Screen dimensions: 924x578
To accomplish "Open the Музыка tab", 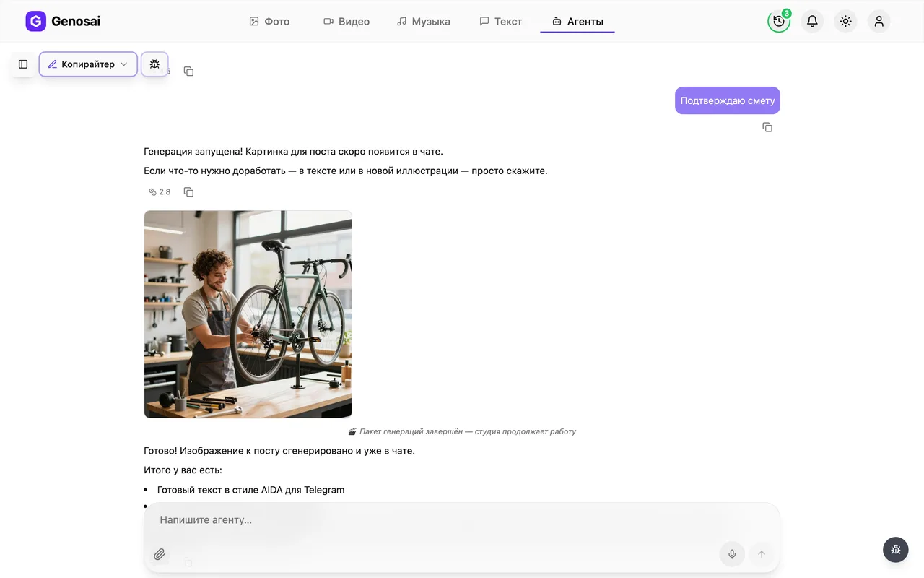I will [x=424, y=22].
